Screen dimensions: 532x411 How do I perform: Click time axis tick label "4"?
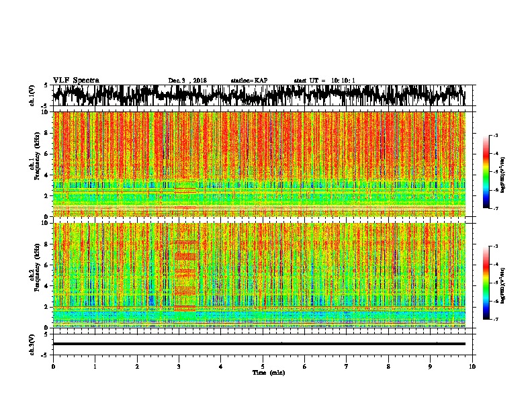(220, 367)
